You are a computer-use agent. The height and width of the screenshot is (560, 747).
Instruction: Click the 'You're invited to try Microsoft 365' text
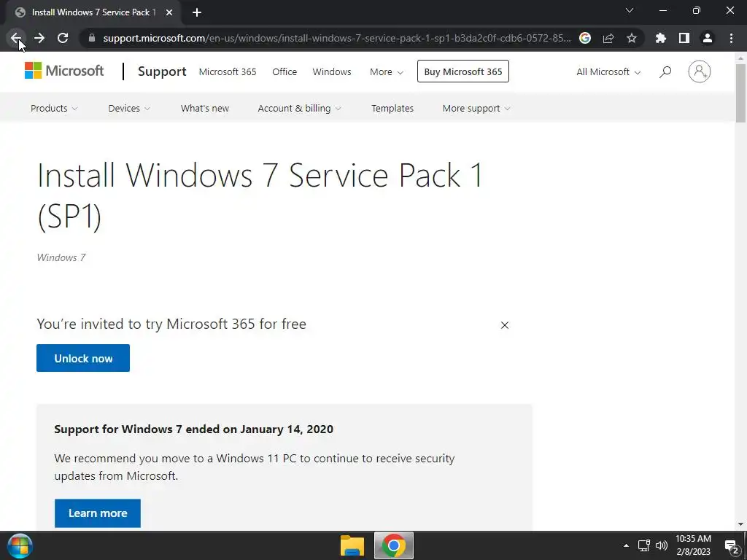[x=171, y=324]
